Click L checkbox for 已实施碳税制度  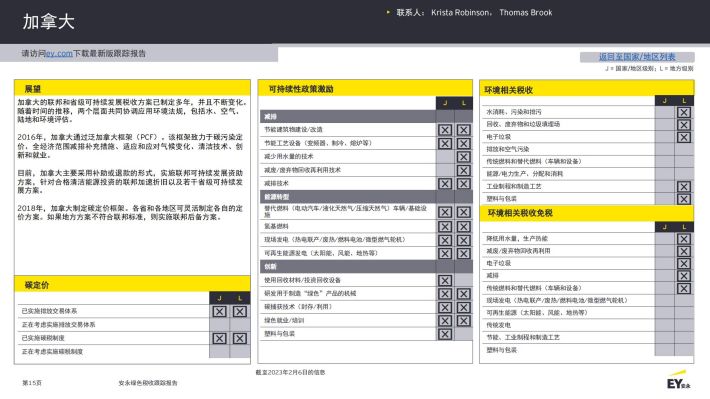point(240,338)
